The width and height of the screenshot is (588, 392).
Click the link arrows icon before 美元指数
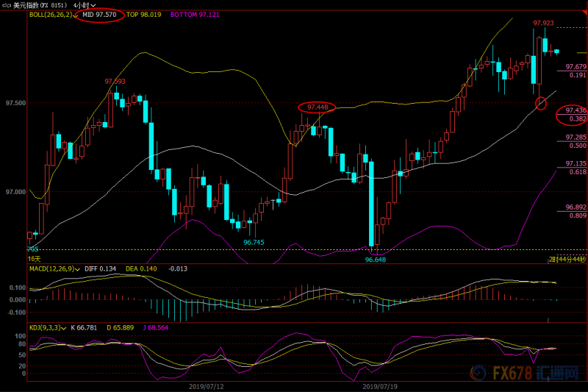7,5
